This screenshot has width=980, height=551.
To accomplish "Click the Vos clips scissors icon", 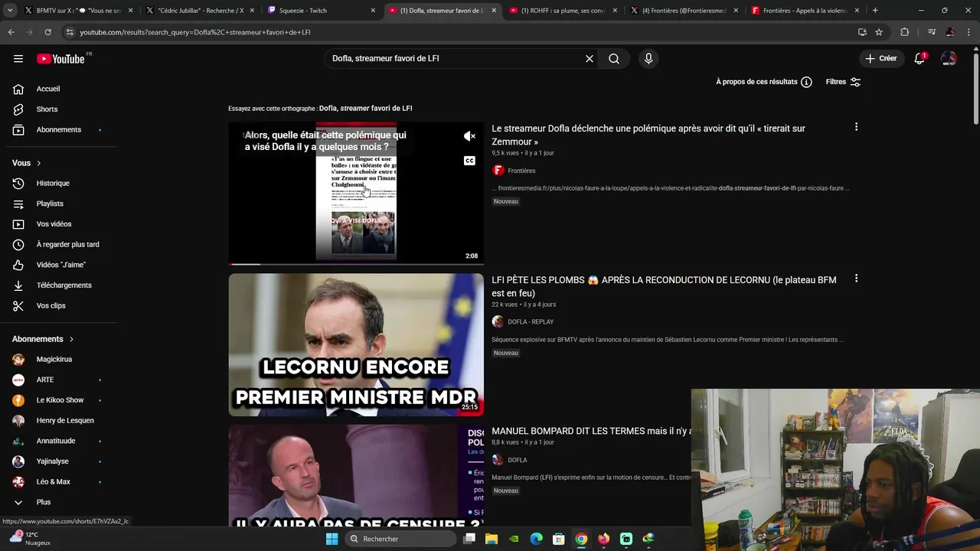I will (x=18, y=306).
